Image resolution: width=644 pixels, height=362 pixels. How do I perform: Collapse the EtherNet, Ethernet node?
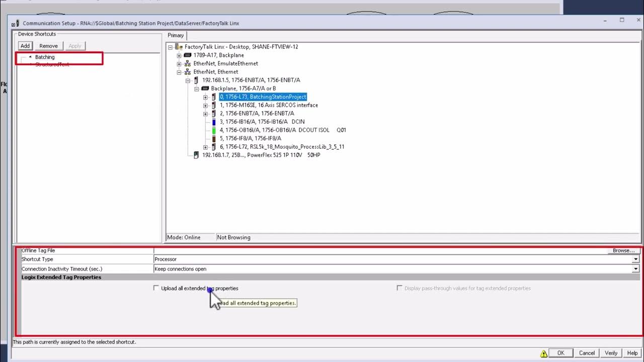pyautogui.click(x=179, y=72)
